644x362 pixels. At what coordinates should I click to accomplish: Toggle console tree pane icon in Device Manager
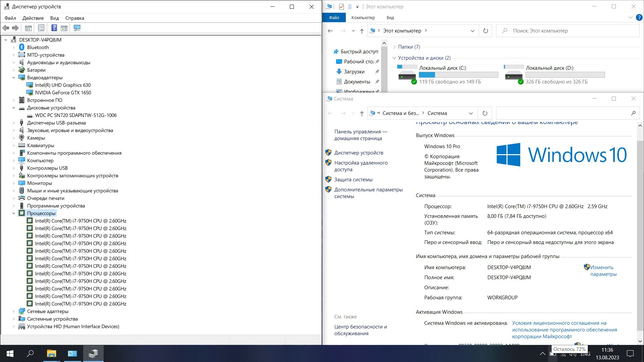pos(28,28)
